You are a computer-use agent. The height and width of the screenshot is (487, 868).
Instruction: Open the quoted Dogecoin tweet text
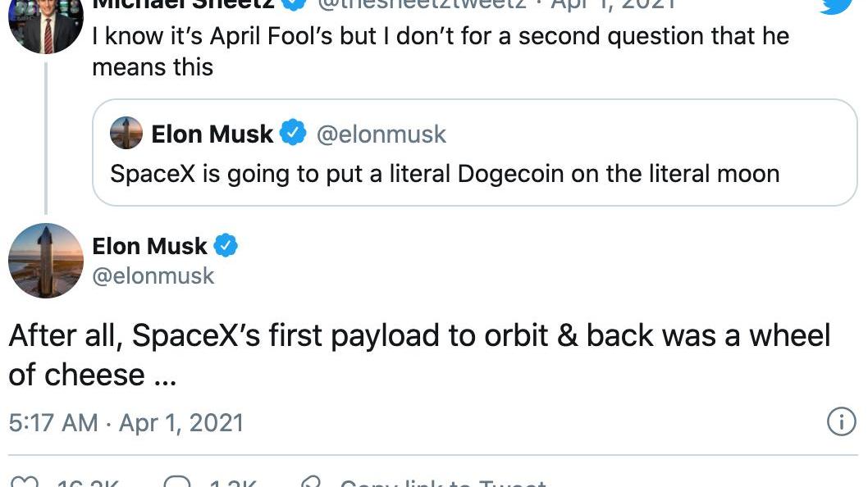tap(444, 174)
